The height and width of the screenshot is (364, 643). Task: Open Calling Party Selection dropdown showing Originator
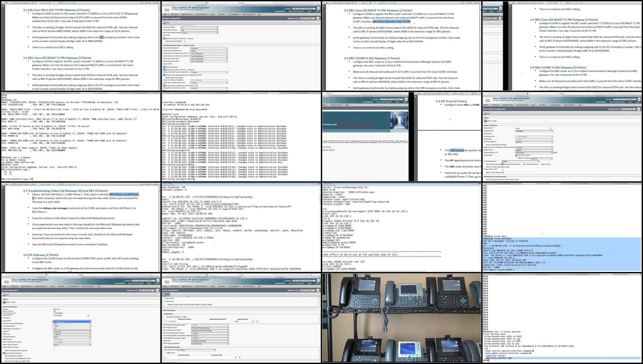coord(209,48)
